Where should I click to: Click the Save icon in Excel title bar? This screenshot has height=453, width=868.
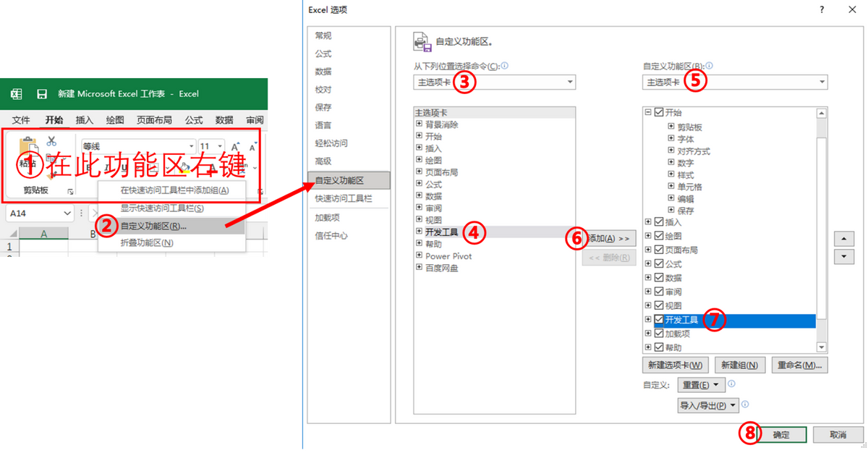(x=42, y=94)
